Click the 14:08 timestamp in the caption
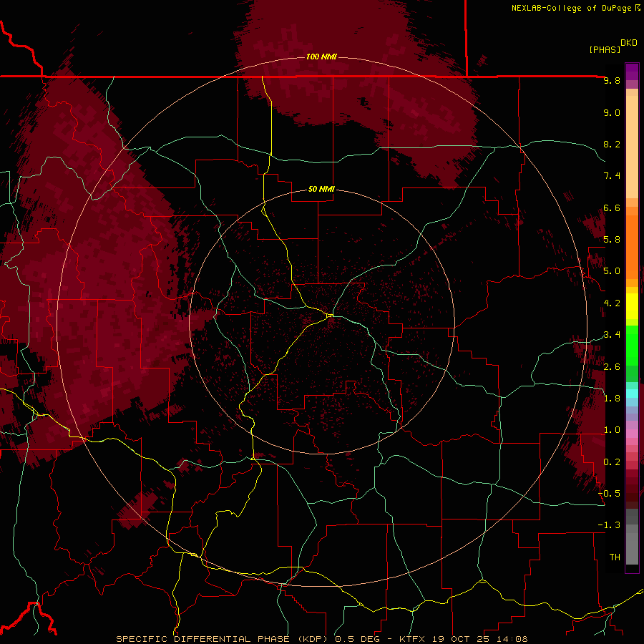644x644 pixels. pos(512,639)
